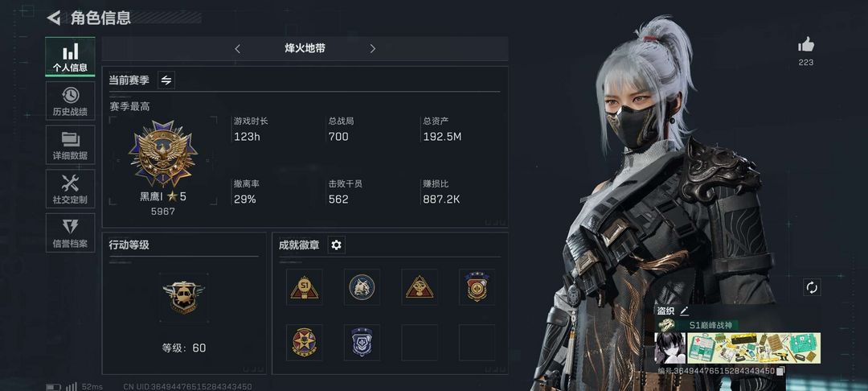Open achievement badge settings gear
The height and width of the screenshot is (391, 868).
click(336, 245)
